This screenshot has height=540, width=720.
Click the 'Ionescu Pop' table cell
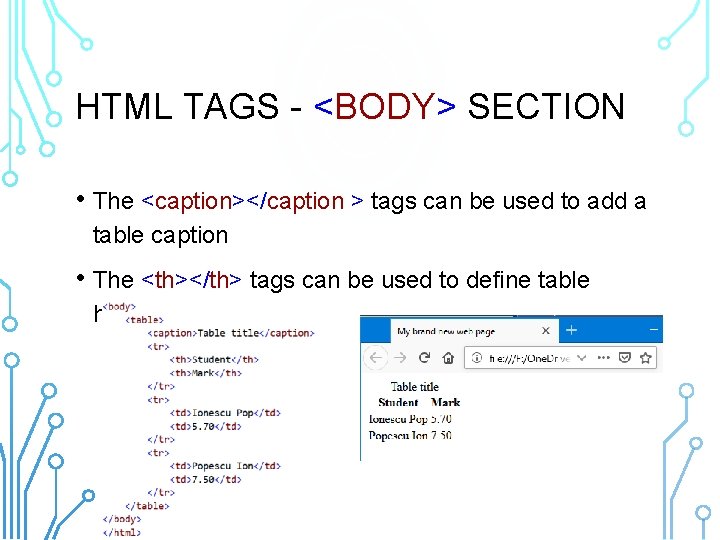click(x=398, y=419)
